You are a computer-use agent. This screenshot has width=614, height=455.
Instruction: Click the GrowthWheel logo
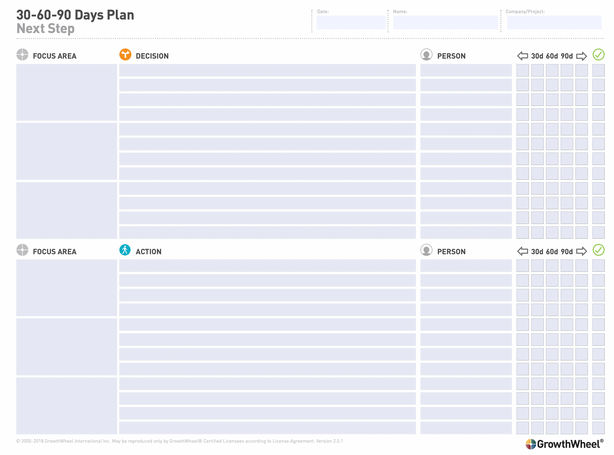click(564, 444)
